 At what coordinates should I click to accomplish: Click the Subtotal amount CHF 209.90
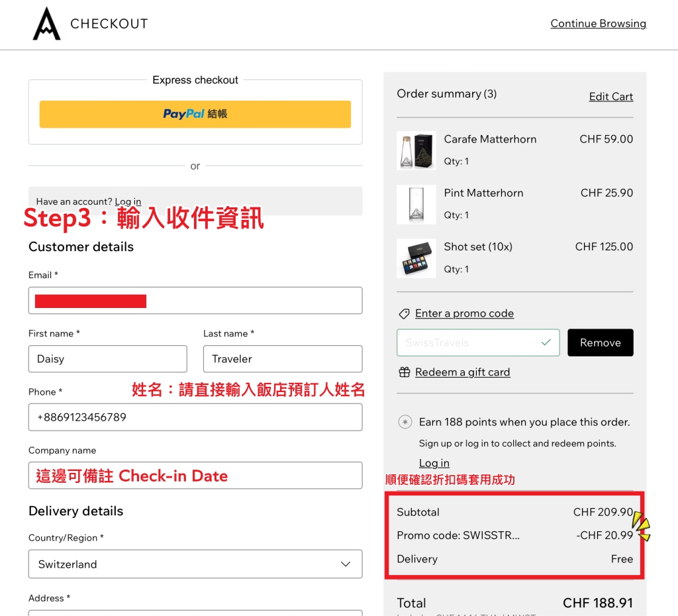[x=603, y=512]
